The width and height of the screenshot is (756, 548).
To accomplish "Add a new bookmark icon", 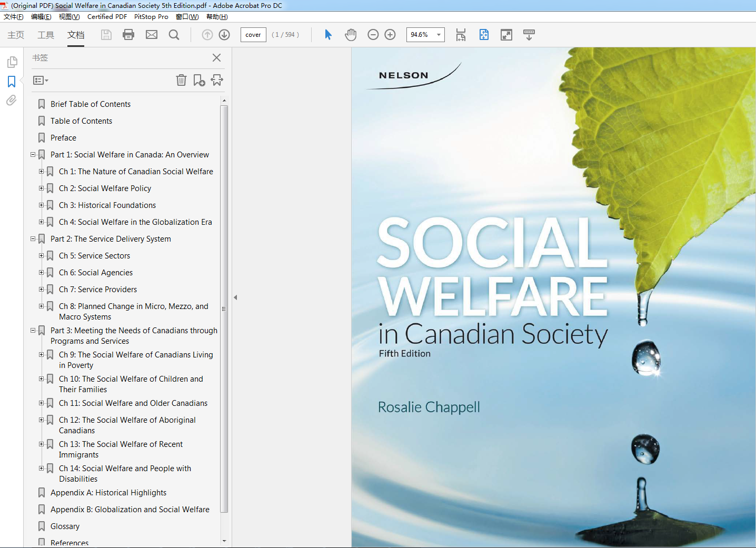I will pyautogui.click(x=199, y=80).
